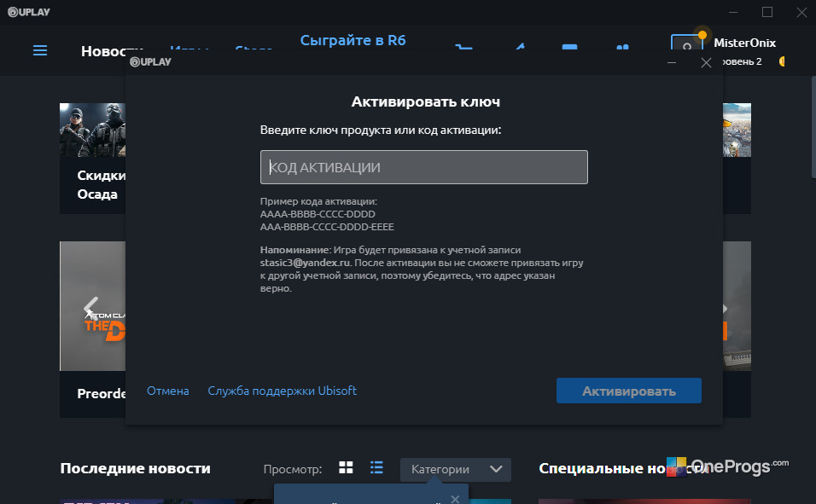Open MisterOnix profile name
816x504 pixels.
(744, 43)
